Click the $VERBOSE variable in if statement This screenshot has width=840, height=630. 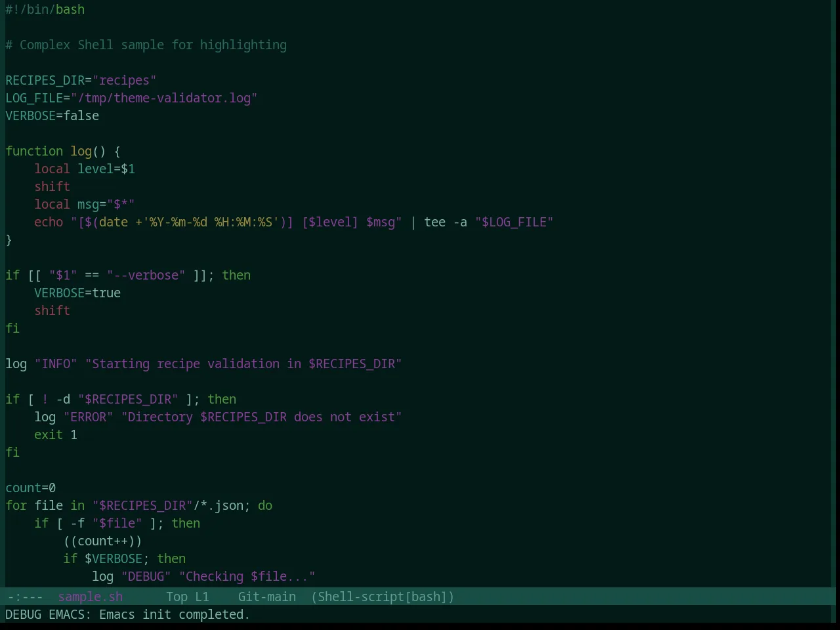point(114,558)
